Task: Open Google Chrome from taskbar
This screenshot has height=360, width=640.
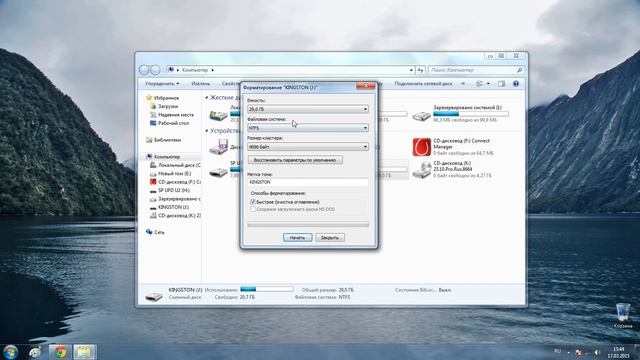Action: 60,352
